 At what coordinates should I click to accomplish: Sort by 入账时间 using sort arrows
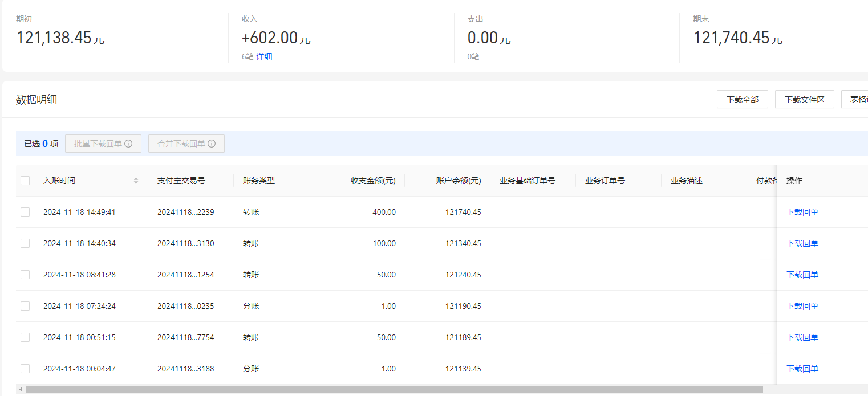pos(136,181)
